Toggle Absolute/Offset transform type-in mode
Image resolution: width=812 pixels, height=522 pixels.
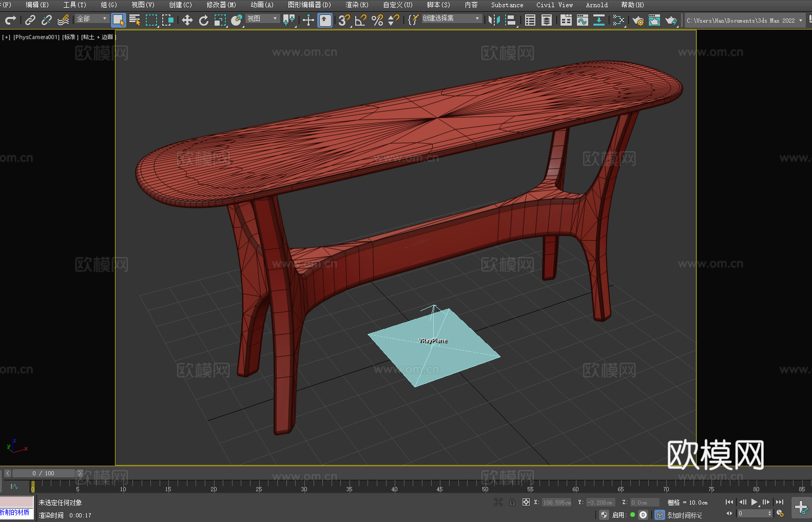pyautogui.click(x=526, y=502)
